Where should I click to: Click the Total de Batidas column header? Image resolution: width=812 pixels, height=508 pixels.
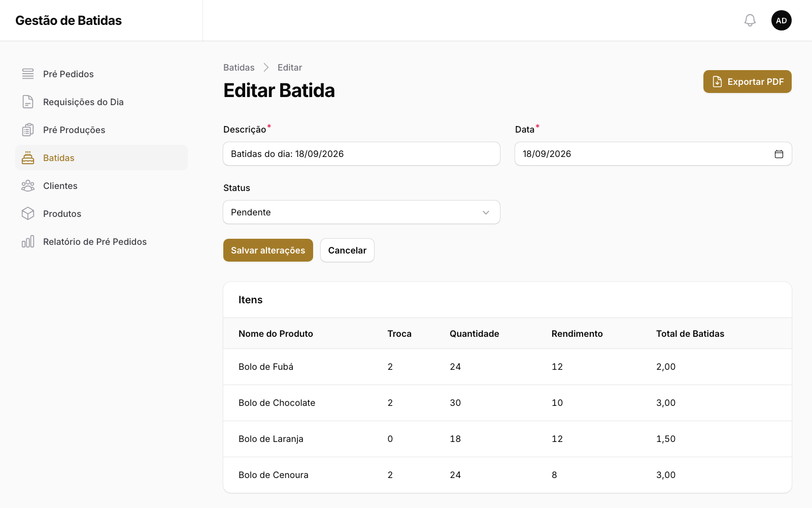tap(690, 334)
